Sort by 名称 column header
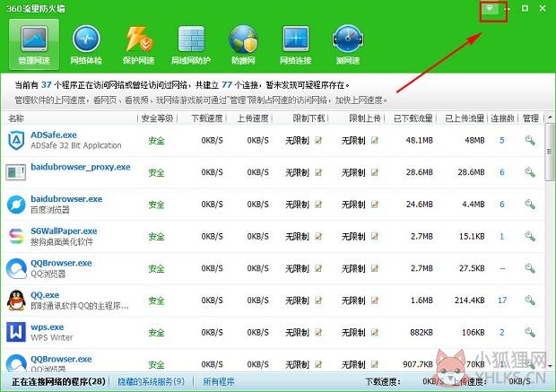This screenshot has height=392, width=556. (x=16, y=118)
